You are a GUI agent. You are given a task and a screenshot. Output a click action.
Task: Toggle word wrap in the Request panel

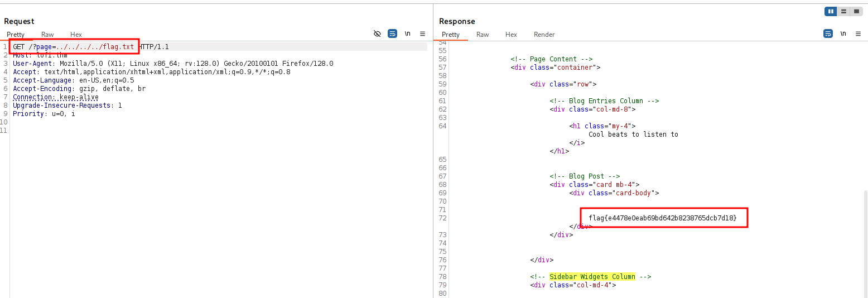pyautogui.click(x=392, y=33)
